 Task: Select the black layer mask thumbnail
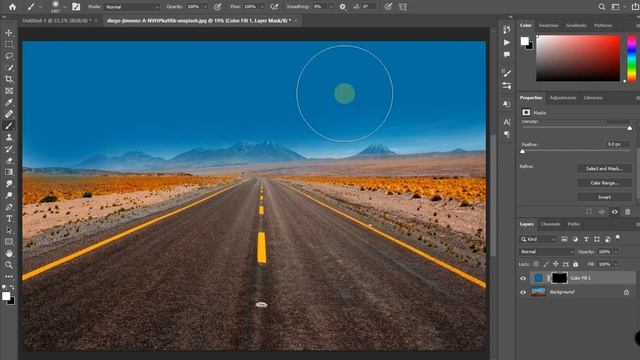[559, 278]
